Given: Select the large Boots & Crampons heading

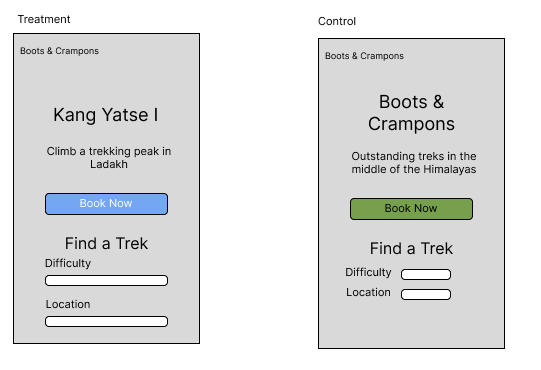Looking at the screenshot, I should click(x=411, y=113).
